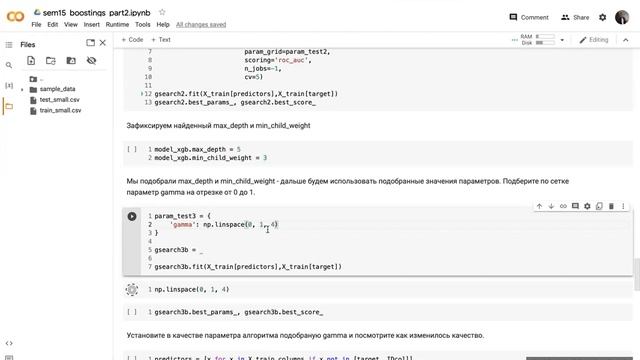The height and width of the screenshot is (360, 640).
Task: Close the Files panel
Action: tap(103, 42)
